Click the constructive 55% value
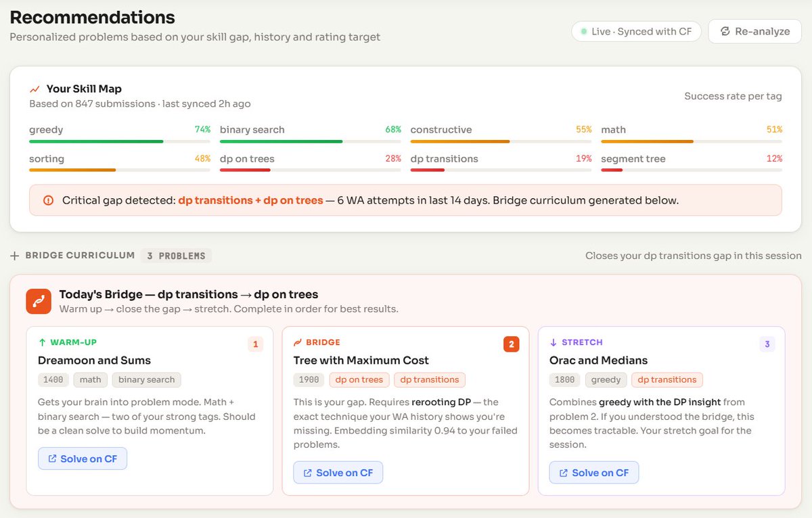Viewport: 812px width, 518px height. [584, 129]
